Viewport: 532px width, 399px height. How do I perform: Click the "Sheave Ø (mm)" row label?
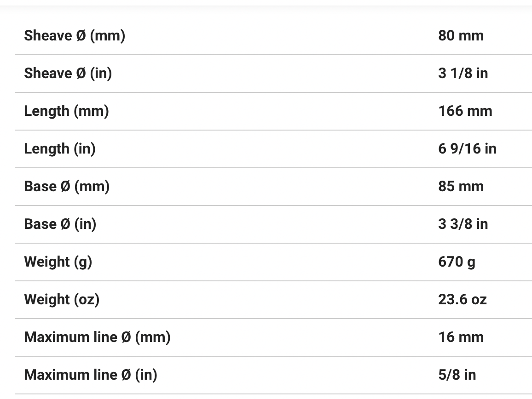coord(75,35)
